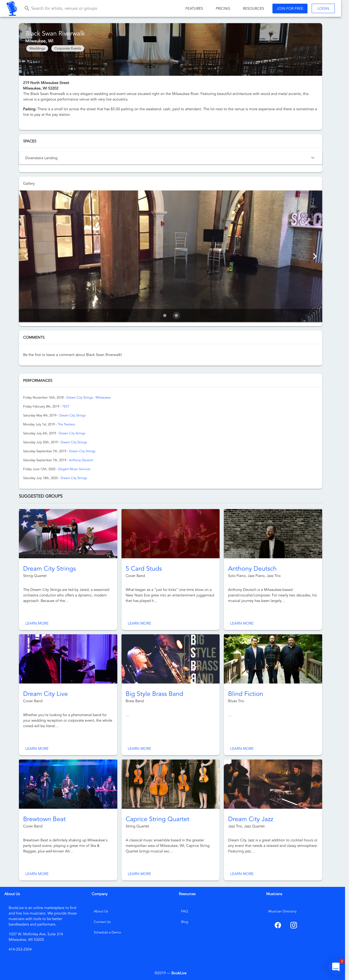Click LEARN MORE under Dream City Strings

[37, 623]
